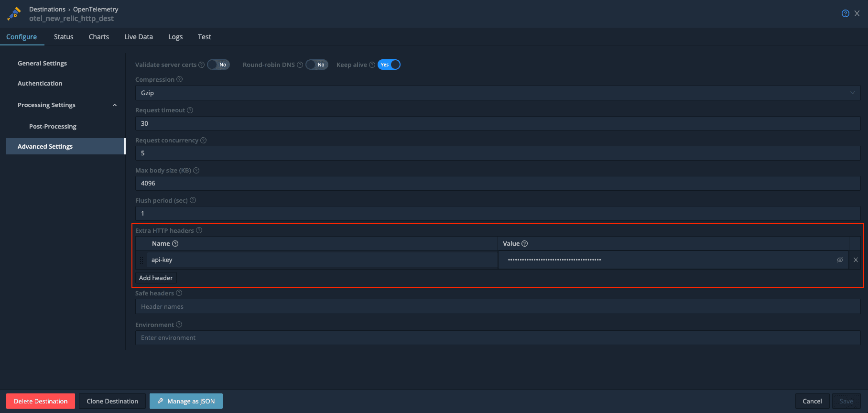Click help icon next to Validate server certs

(x=201, y=65)
